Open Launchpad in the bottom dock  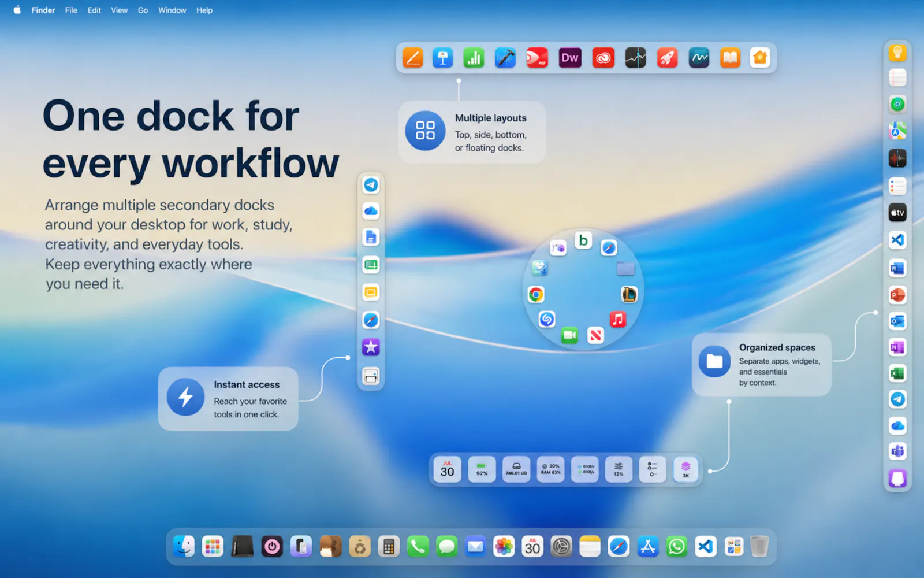coord(213,546)
